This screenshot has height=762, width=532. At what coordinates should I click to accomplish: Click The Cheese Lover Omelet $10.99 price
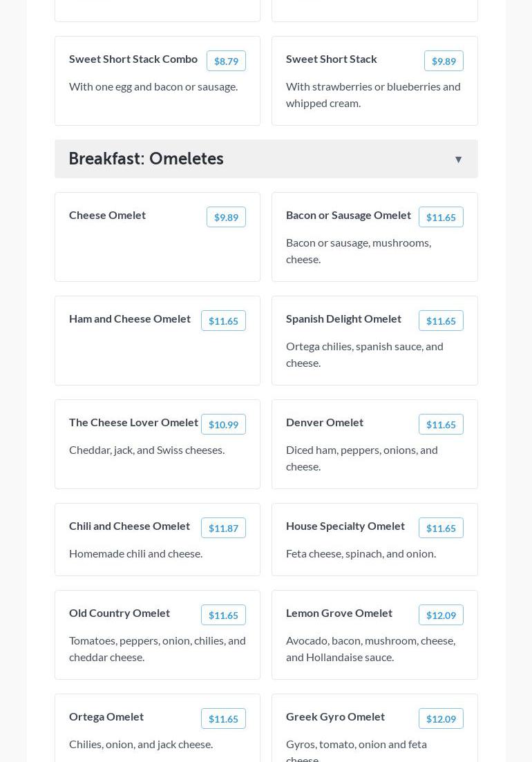(x=223, y=424)
